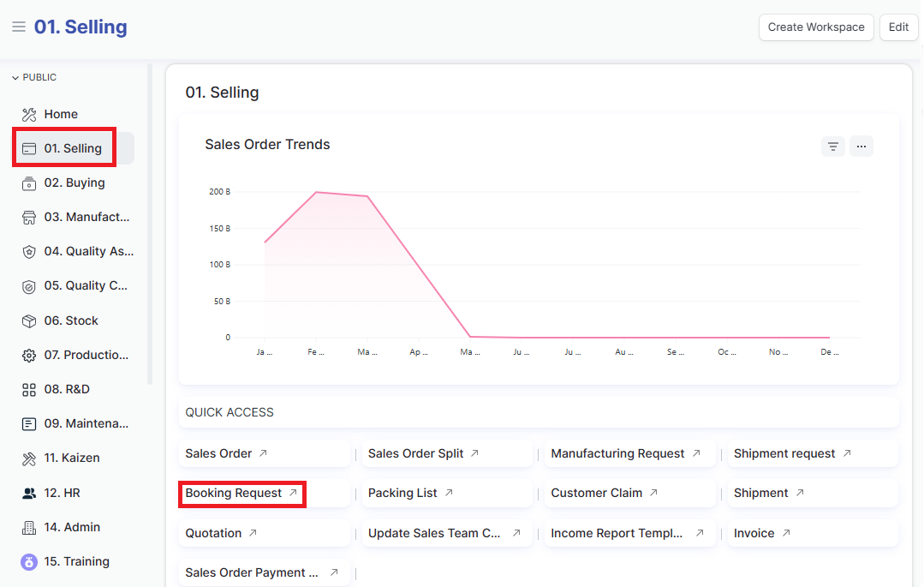
Task: Click the 07. Production gear icon
Action: (x=29, y=355)
